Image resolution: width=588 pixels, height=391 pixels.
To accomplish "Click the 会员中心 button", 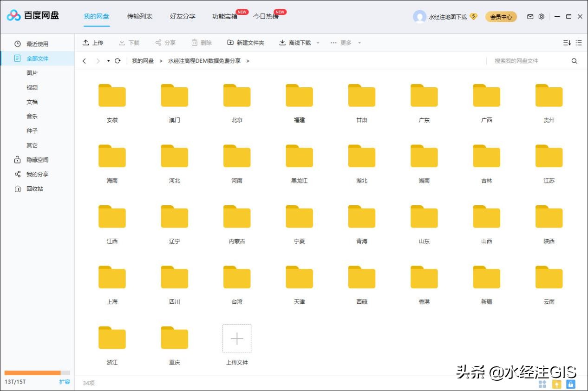I will point(501,17).
